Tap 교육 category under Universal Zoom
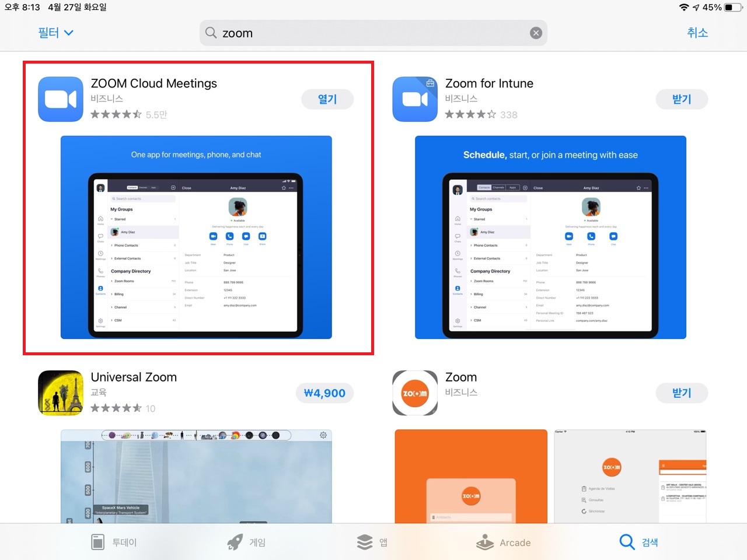 [99, 392]
